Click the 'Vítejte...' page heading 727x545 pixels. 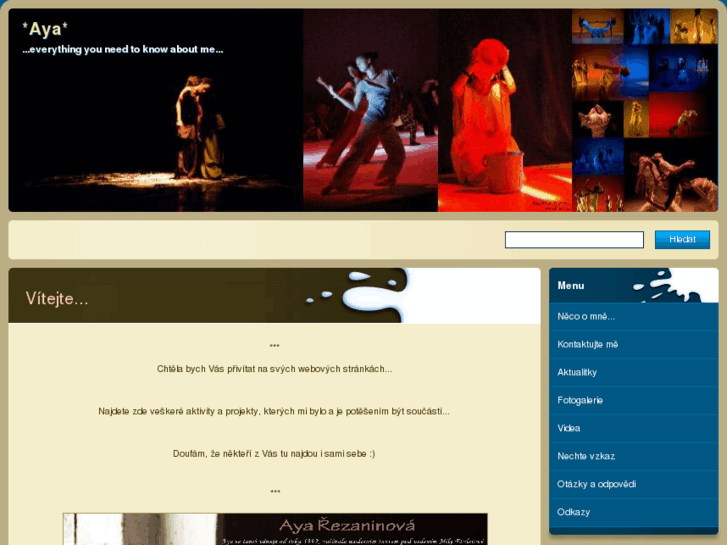[x=57, y=299]
